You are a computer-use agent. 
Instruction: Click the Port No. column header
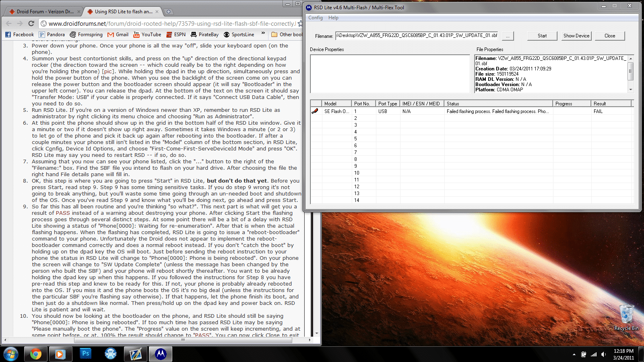coord(363,104)
